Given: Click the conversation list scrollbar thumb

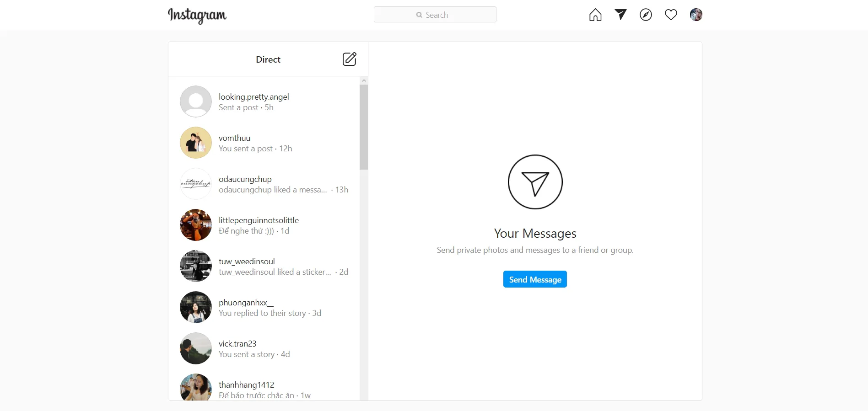Looking at the screenshot, I should (364, 127).
